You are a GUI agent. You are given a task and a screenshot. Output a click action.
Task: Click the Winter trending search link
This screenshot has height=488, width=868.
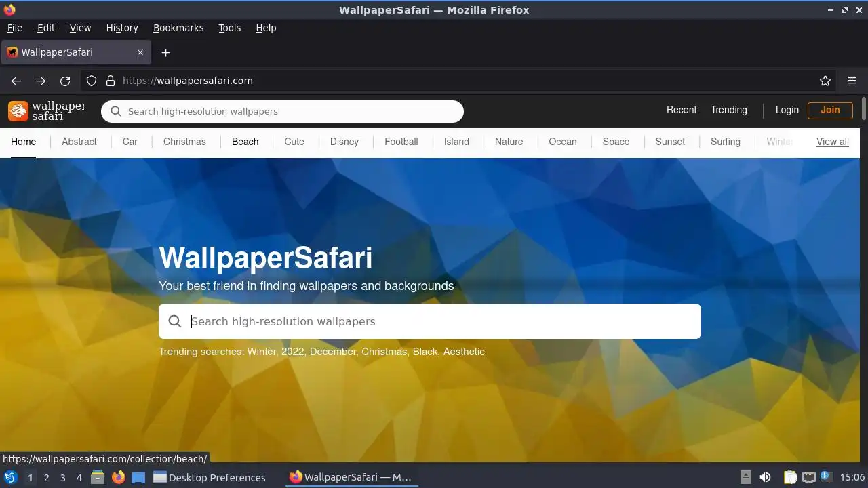(x=262, y=352)
